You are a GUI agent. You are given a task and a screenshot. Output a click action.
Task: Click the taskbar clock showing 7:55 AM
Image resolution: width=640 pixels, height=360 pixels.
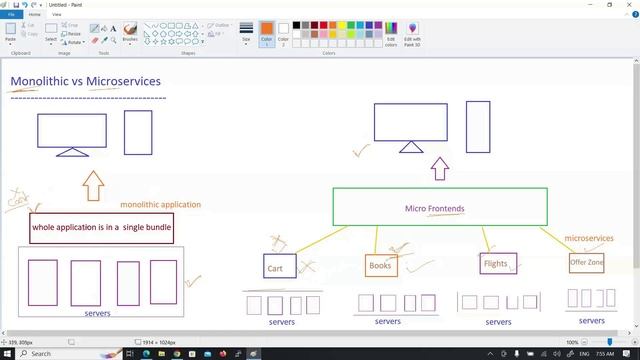pos(605,353)
